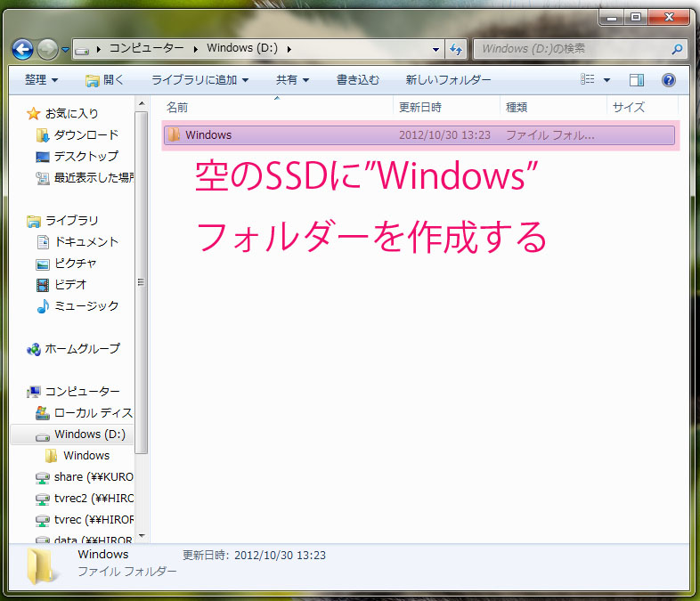Change view with the view icon
Screen dimensions: 700x601
point(587,80)
